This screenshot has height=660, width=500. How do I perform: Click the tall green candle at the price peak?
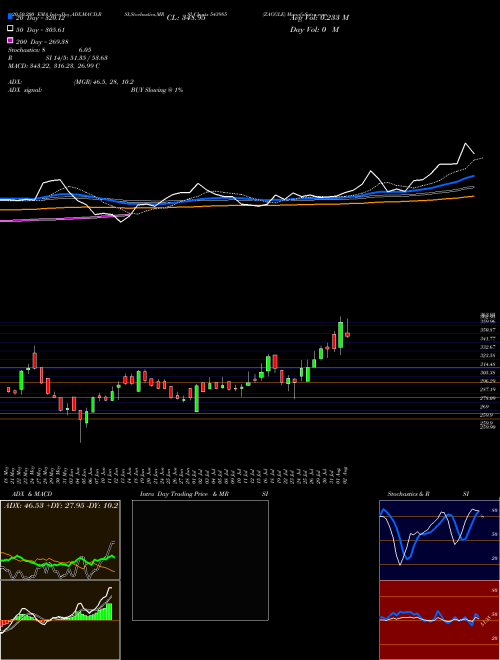pos(340,335)
